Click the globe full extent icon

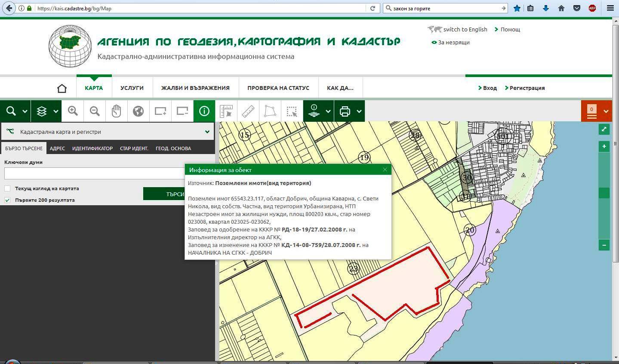[x=138, y=111]
